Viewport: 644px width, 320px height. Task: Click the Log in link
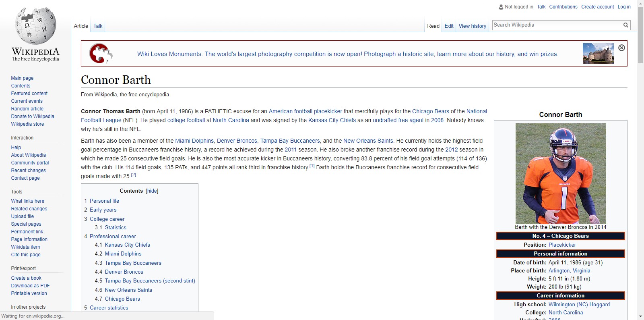pos(624,7)
